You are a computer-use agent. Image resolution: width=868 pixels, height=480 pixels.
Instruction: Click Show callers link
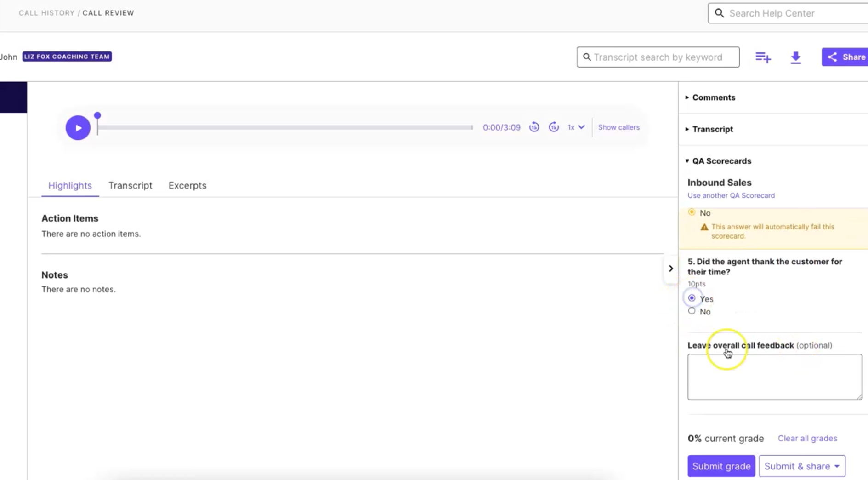point(618,127)
